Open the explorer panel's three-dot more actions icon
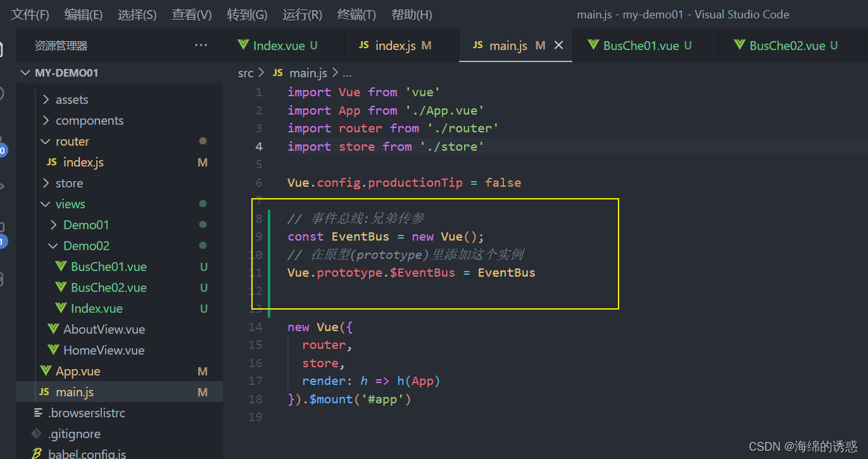 (201, 45)
